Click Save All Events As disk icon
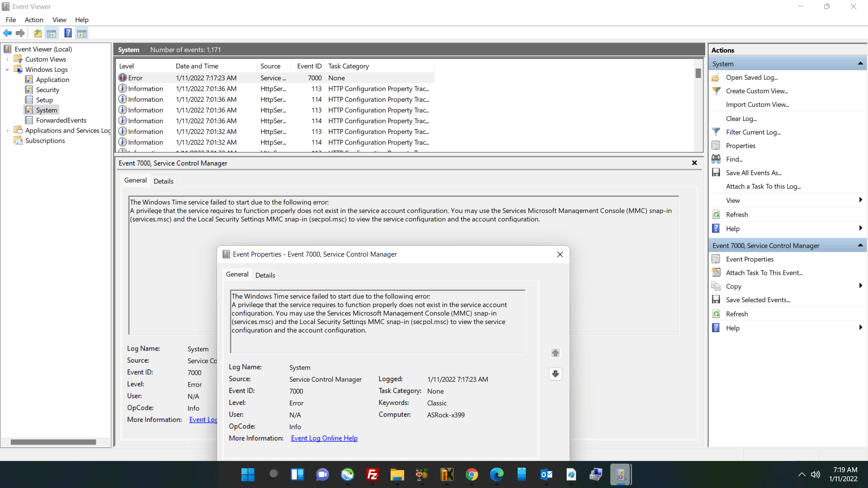868x488 pixels. (x=716, y=173)
